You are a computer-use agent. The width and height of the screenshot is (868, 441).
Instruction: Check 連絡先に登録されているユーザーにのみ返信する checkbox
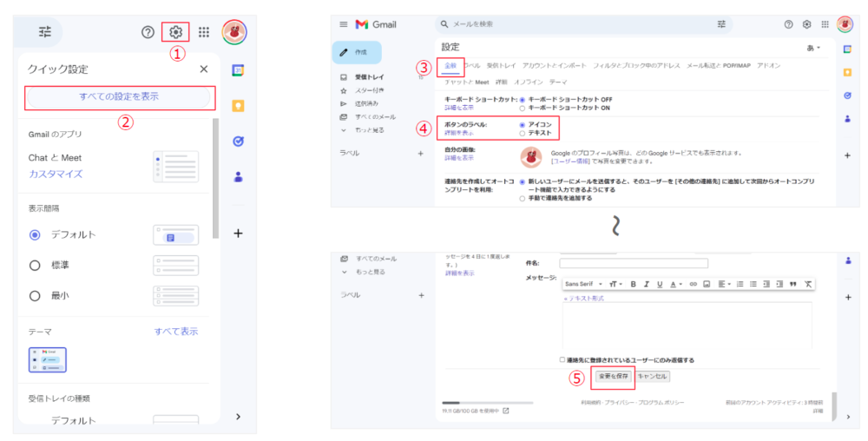(x=562, y=360)
